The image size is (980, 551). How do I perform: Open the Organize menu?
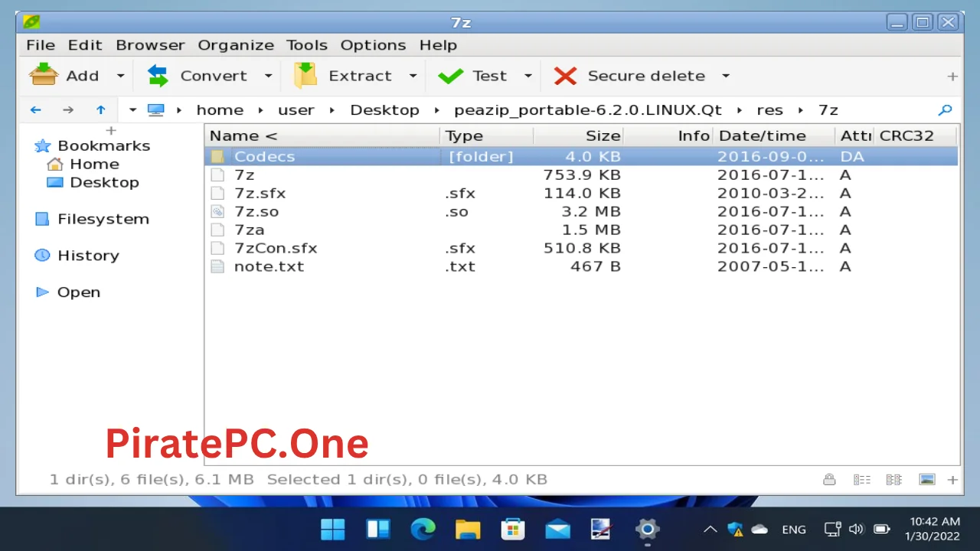coord(236,45)
